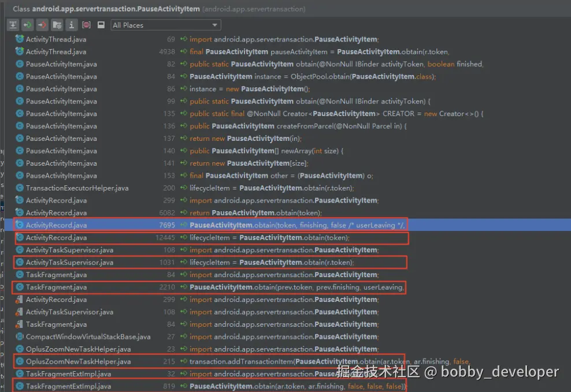
Task: Click usage arrow icon on line 819
Action: 184,386
